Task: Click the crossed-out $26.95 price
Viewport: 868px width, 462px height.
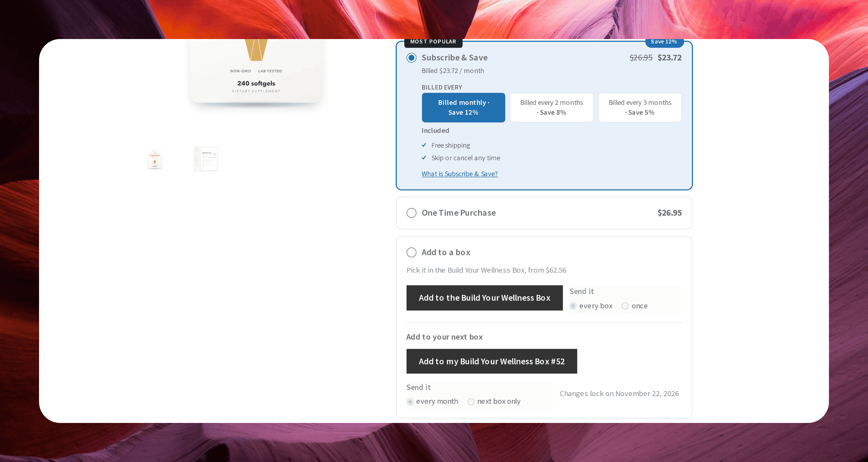Action: click(x=641, y=57)
